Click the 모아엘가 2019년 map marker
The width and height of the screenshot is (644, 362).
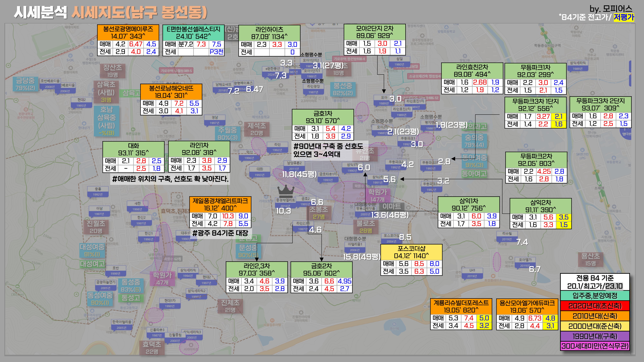click(x=525, y=262)
